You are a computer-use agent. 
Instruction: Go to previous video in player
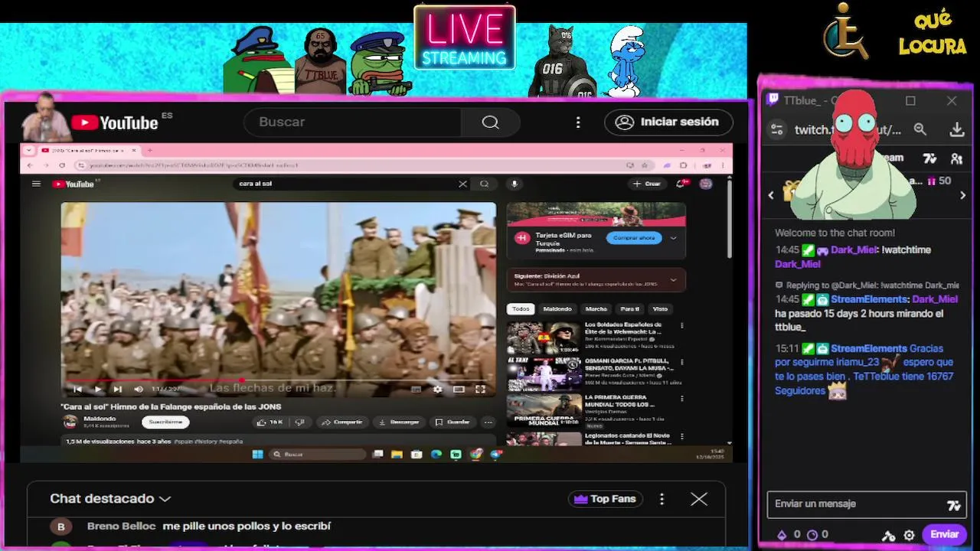pyautogui.click(x=77, y=390)
